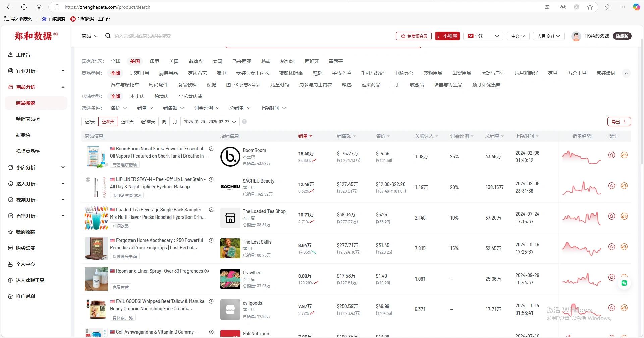Open 视频商品榜 in sidebar
Image resolution: width=644 pixels, height=338 pixels.
point(28,151)
